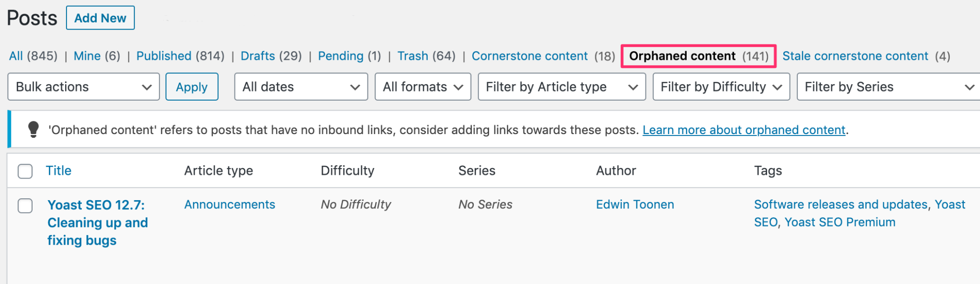Sort posts by the Title column
The height and width of the screenshot is (284, 980).
[58, 170]
